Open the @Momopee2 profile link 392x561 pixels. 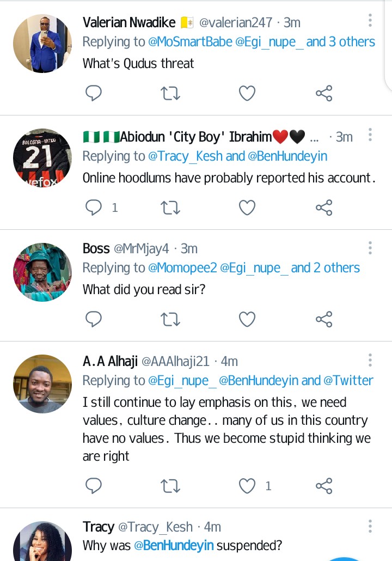tap(182, 268)
